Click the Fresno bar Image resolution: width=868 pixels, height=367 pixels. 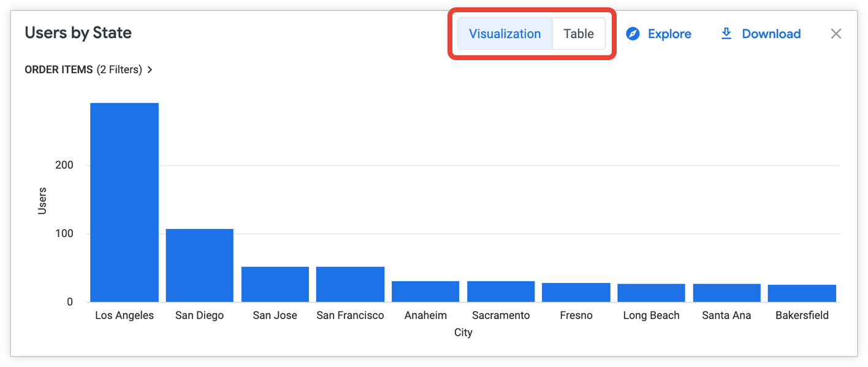576,292
